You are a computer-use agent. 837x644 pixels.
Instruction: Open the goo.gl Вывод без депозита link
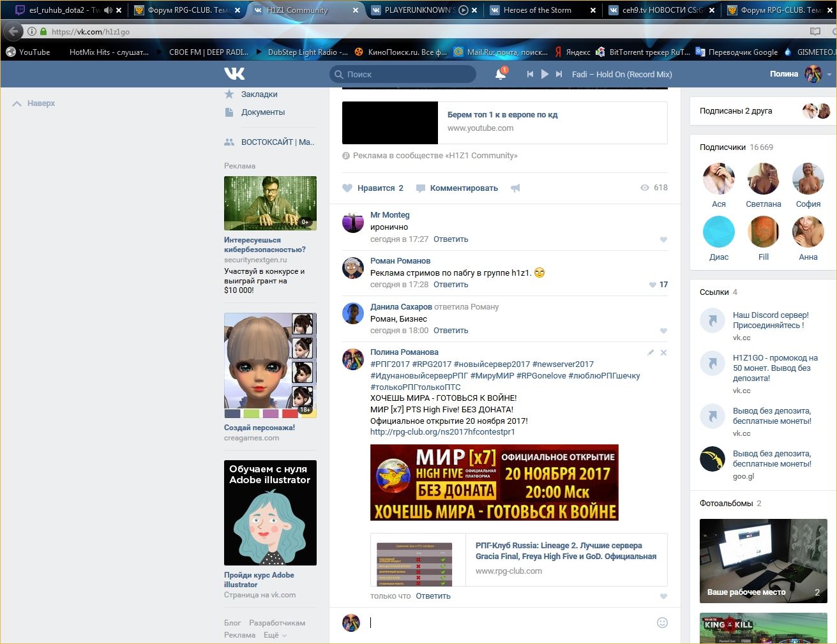tap(772, 459)
